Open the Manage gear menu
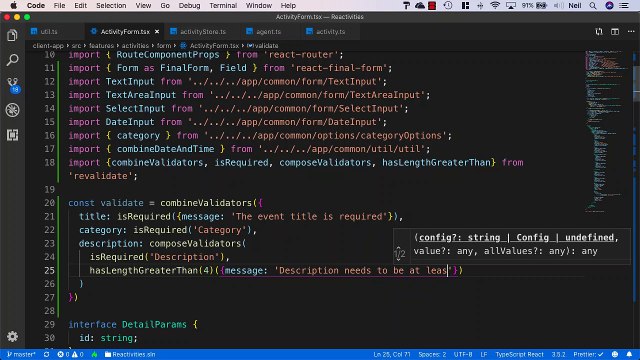The image size is (640, 360). [12, 336]
